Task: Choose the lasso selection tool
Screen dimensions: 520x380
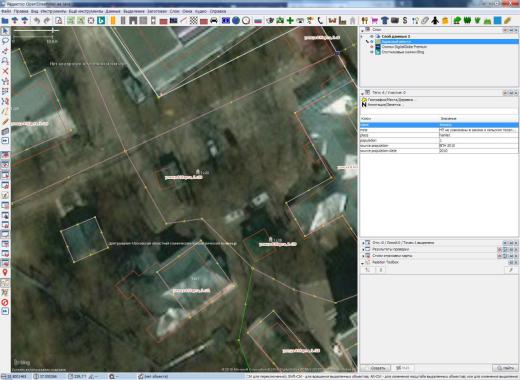Action: [5, 41]
